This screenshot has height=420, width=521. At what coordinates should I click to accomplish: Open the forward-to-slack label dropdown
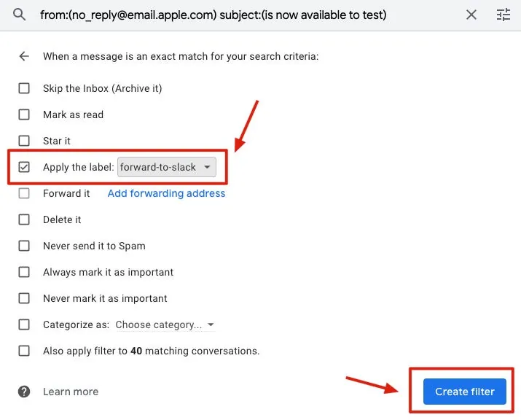tap(166, 167)
